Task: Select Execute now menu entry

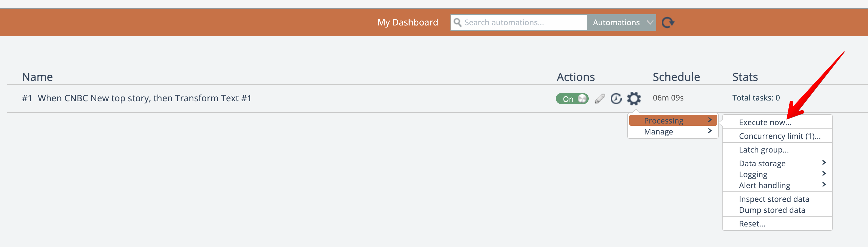Action: pyautogui.click(x=765, y=122)
